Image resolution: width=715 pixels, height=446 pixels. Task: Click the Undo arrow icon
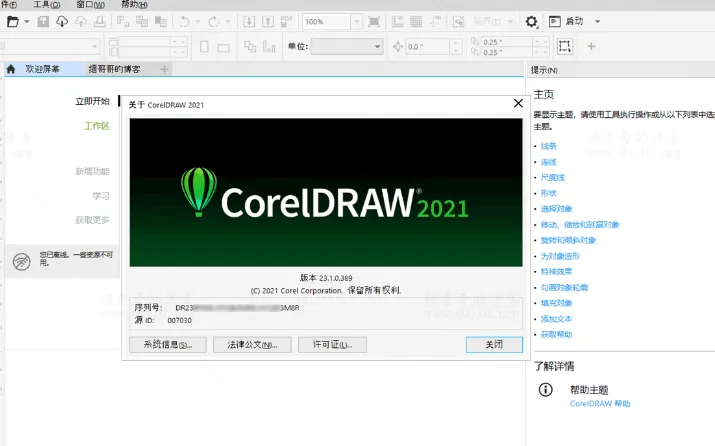point(184,21)
